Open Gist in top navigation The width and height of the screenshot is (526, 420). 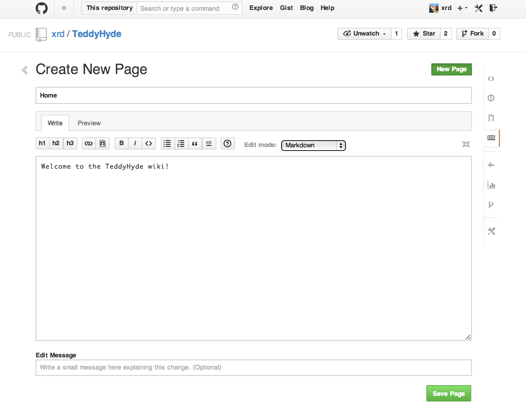tap(286, 8)
